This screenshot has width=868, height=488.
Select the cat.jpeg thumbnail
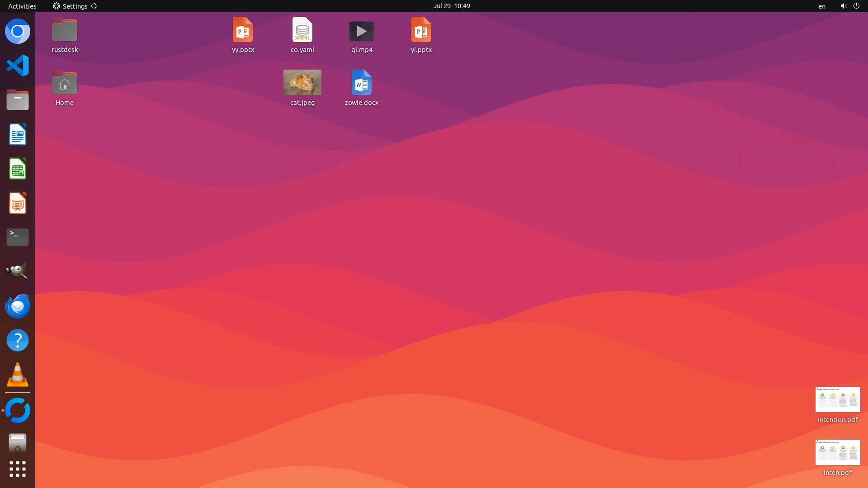(302, 82)
